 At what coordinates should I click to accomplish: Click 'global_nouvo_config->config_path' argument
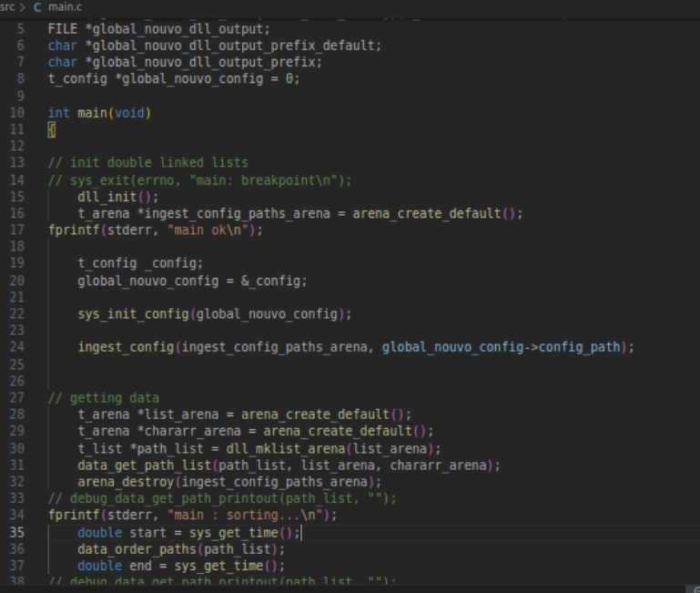point(501,347)
